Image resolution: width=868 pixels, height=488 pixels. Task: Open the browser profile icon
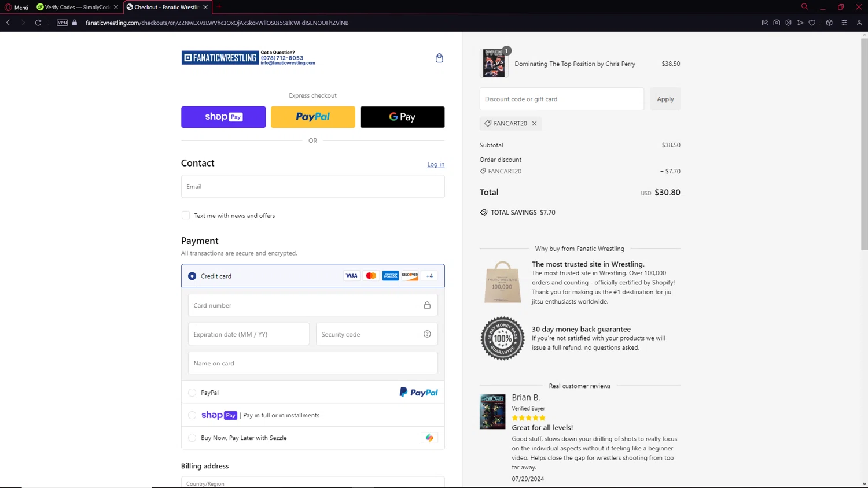click(859, 23)
